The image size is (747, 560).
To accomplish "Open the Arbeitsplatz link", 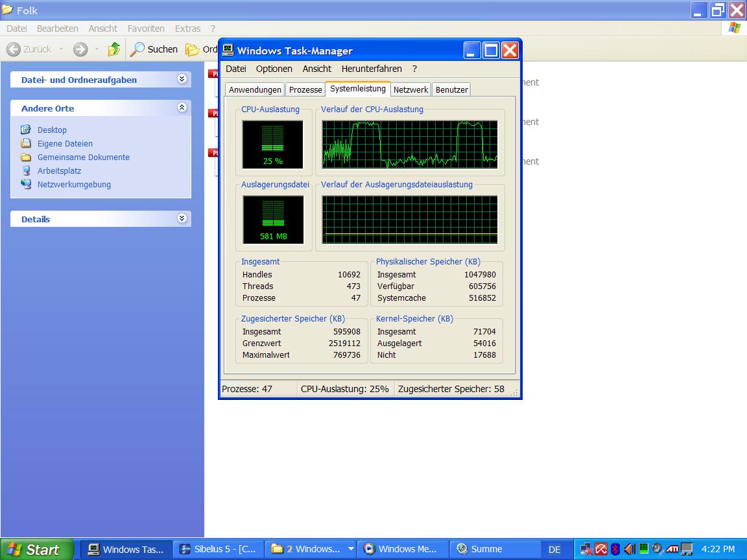I will (x=59, y=170).
